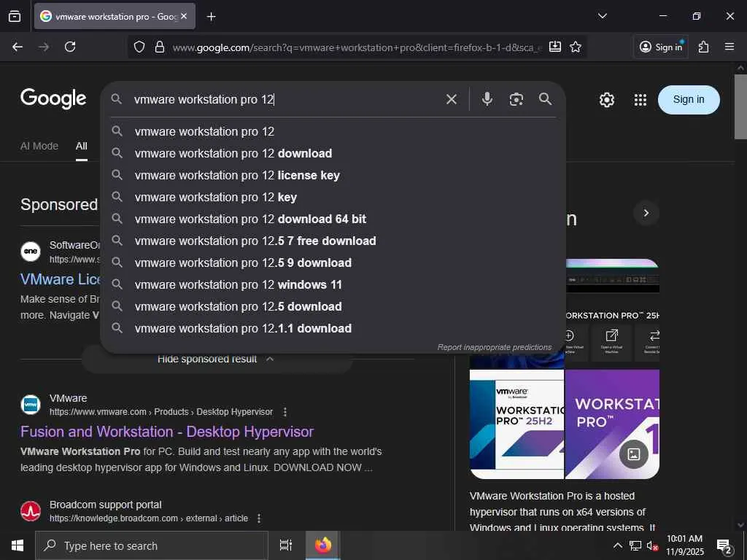Viewport: 747px width, 560px height.
Task: Open options dots for VMware result
Action: click(x=285, y=411)
